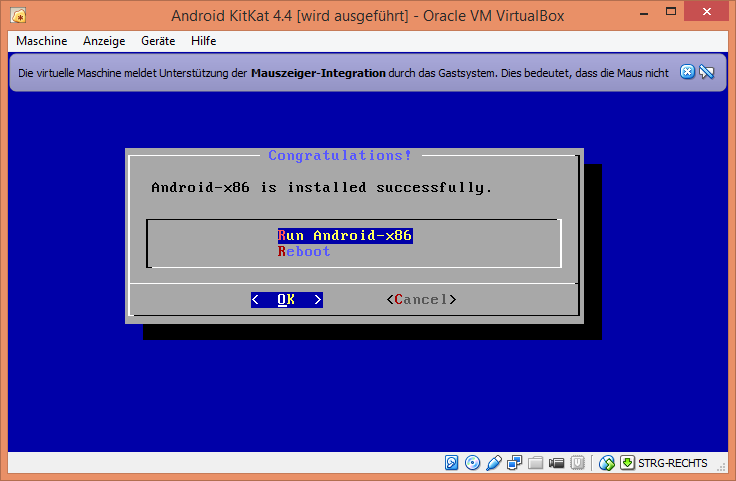Open the Hilfe menu
736x481 pixels.
[203, 41]
